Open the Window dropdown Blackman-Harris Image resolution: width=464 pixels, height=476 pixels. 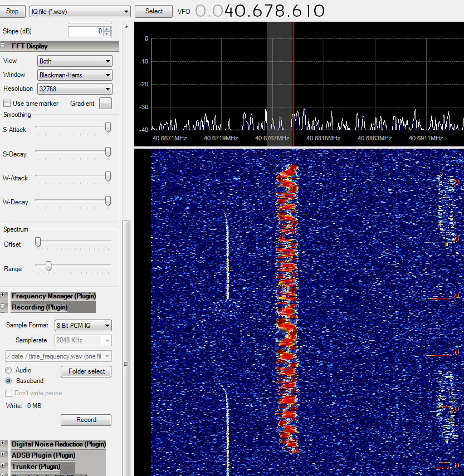point(75,75)
